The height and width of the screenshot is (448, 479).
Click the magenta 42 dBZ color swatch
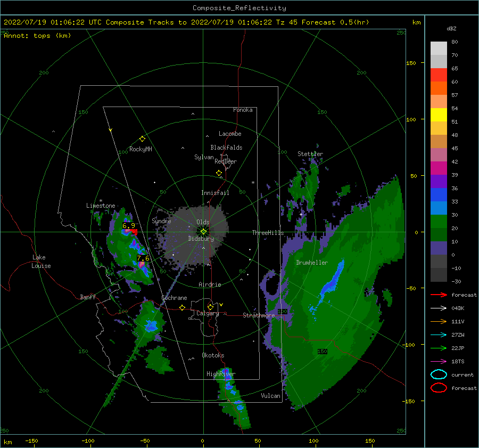tap(439, 168)
